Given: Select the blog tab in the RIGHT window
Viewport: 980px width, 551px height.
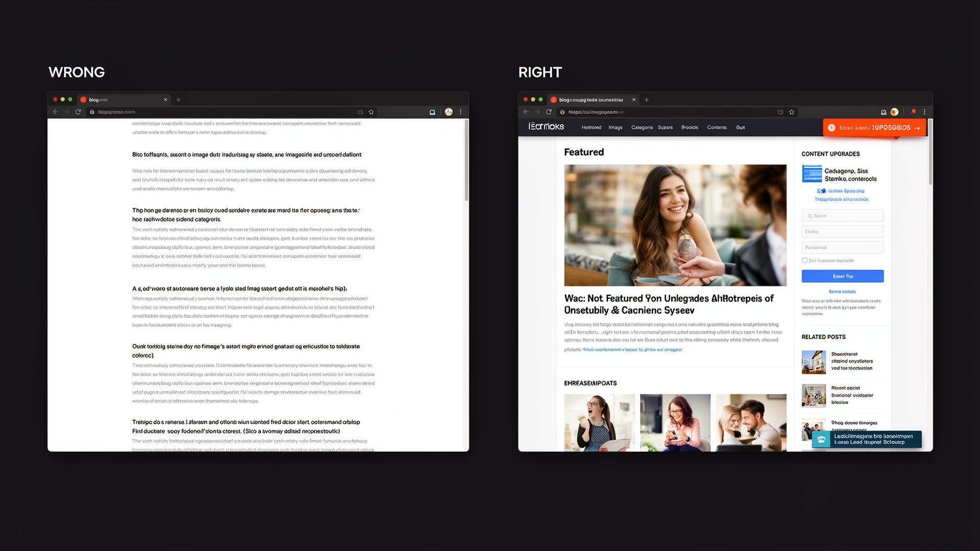Looking at the screenshot, I should [594, 99].
